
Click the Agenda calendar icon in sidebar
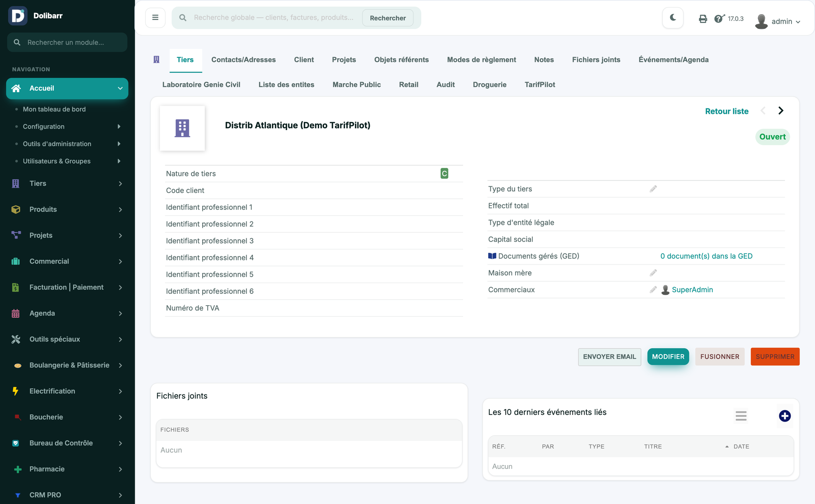click(15, 313)
